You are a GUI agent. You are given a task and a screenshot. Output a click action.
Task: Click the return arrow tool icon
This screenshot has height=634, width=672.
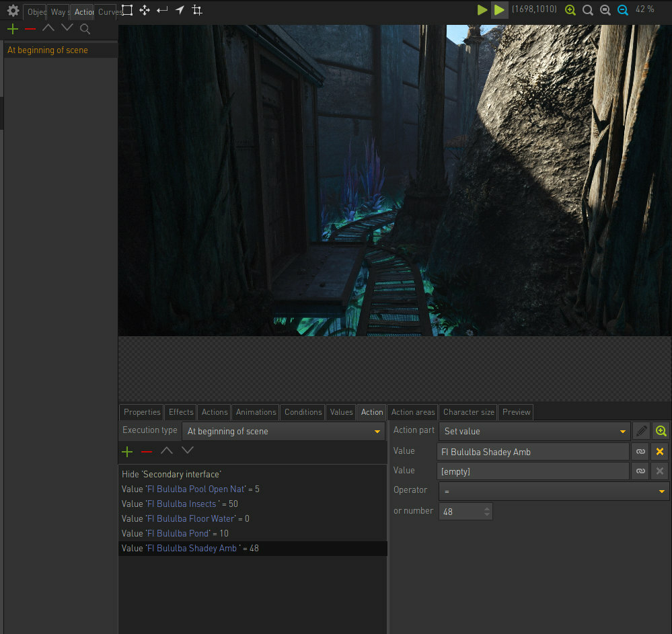(162, 10)
